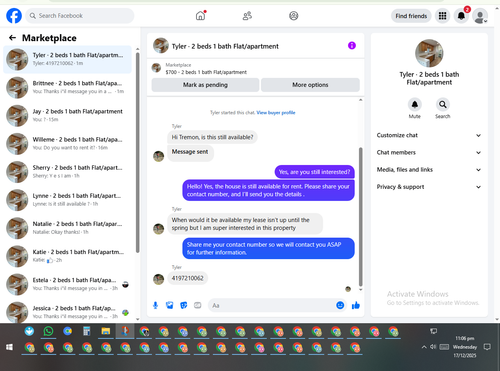The image size is (500, 371).
Task: Mute this chat with the bell icon
Action: coord(415,104)
